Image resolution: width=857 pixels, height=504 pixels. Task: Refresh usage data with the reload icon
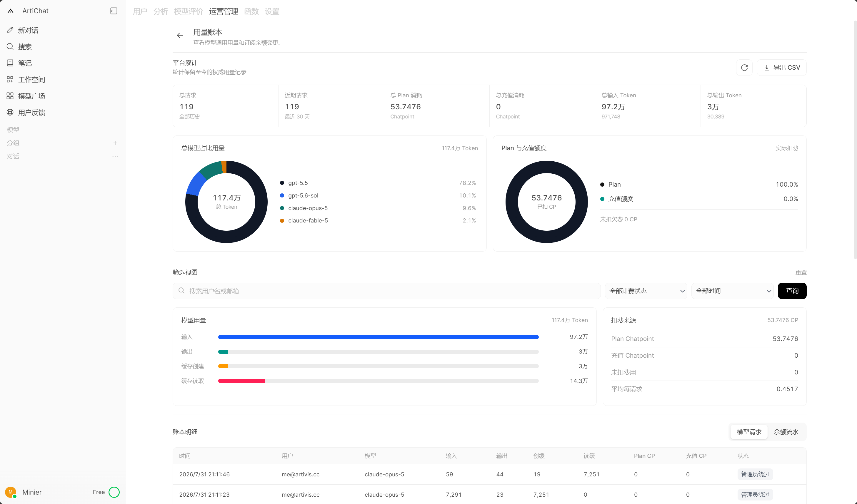pos(744,68)
